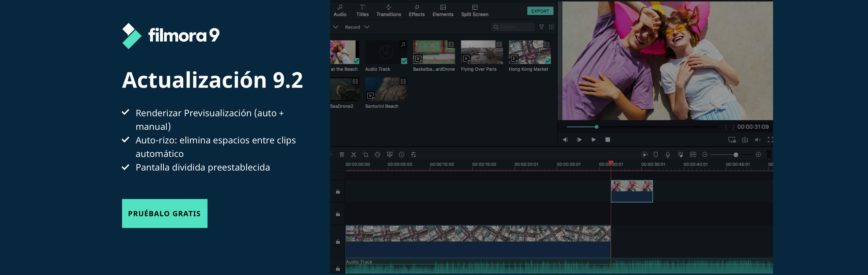Select the beach clip on the timeline

pos(632,191)
